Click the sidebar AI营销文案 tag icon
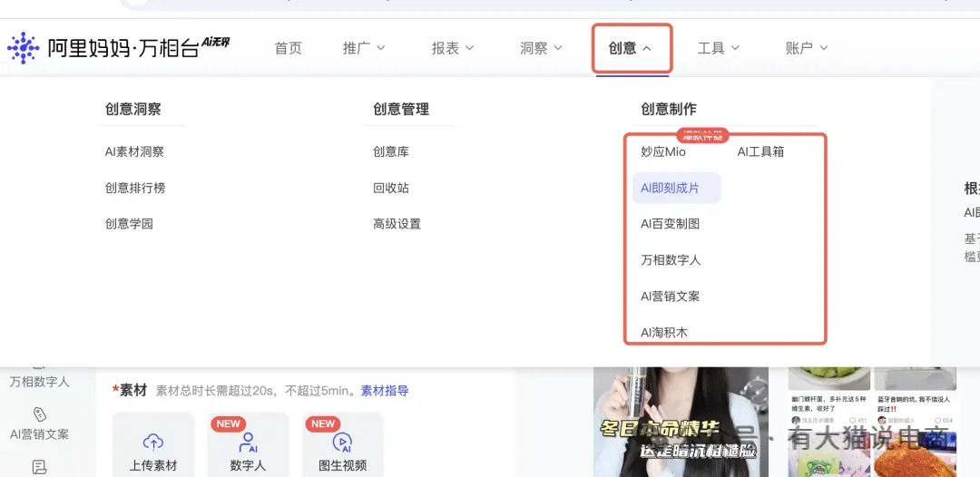The image size is (980, 477). click(x=39, y=414)
